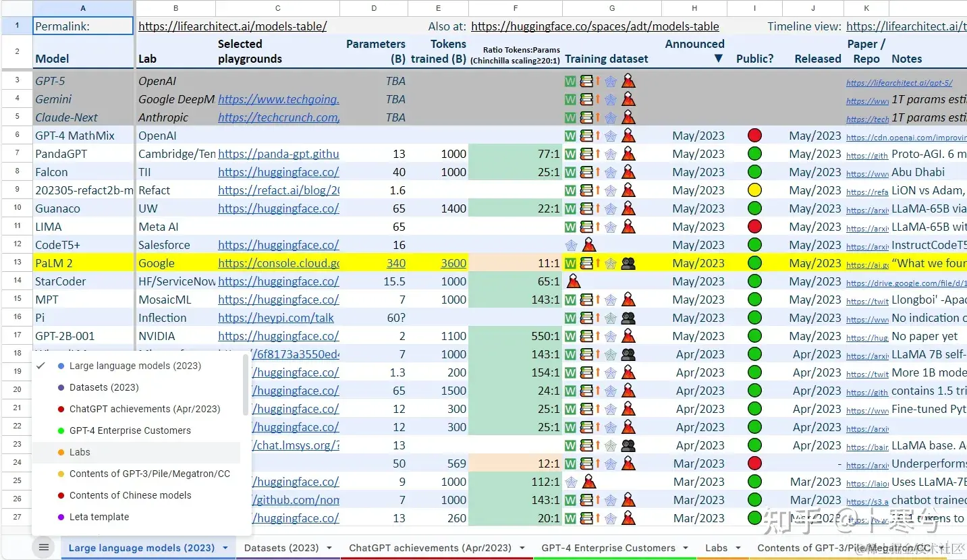The width and height of the screenshot is (967, 560).
Task: Select row header 13
Action: 17,263
